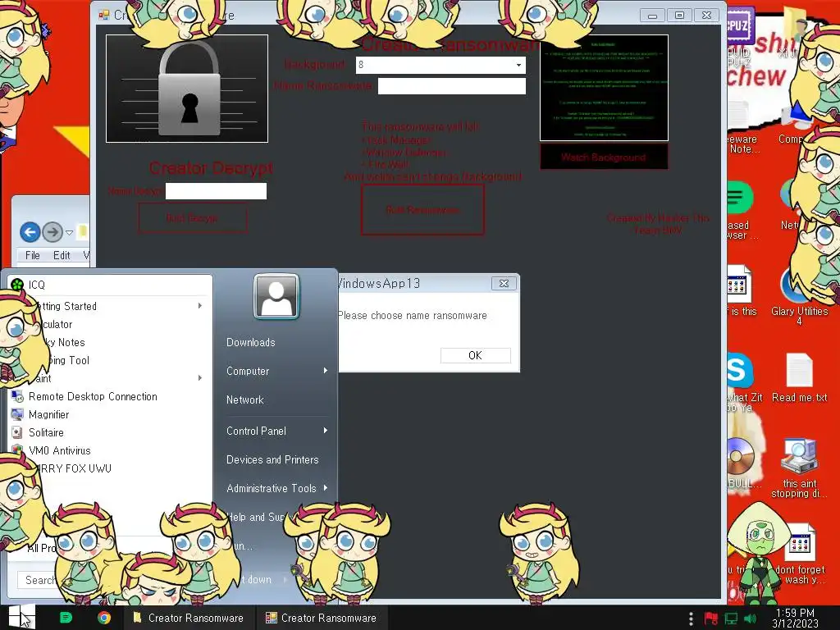Open Help and Support in Start menu

tap(256, 517)
